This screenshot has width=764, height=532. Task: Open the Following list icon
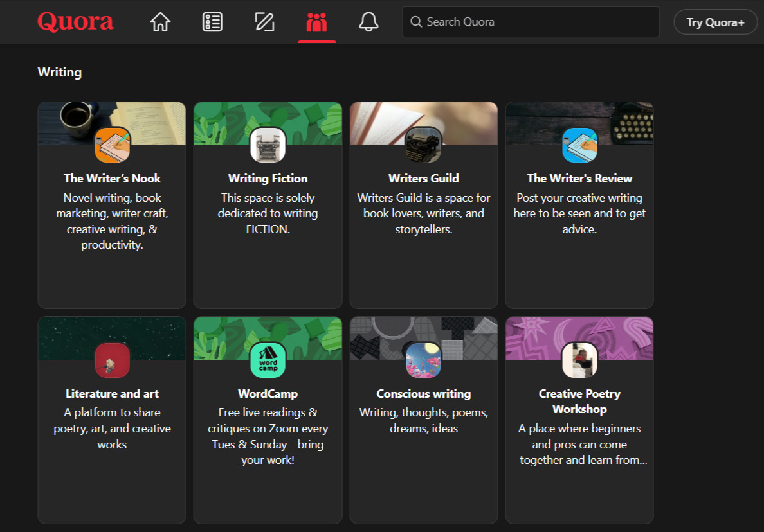pyautogui.click(x=212, y=22)
